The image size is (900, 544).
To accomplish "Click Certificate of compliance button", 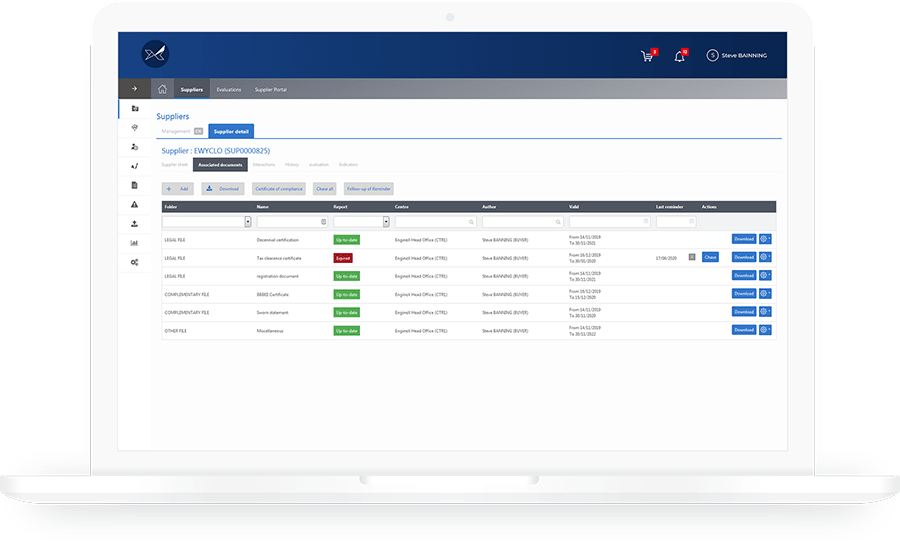I will click(x=279, y=189).
